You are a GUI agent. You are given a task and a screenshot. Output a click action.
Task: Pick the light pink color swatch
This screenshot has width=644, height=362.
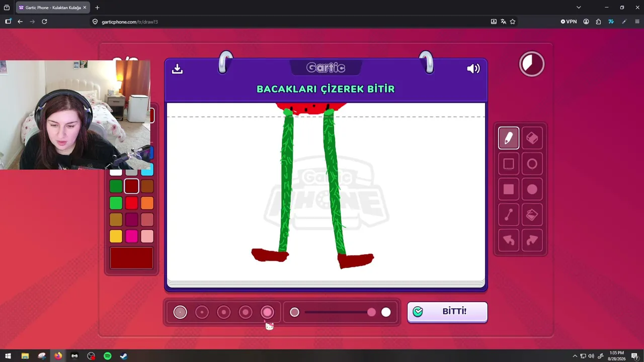[x=147, y=236]
